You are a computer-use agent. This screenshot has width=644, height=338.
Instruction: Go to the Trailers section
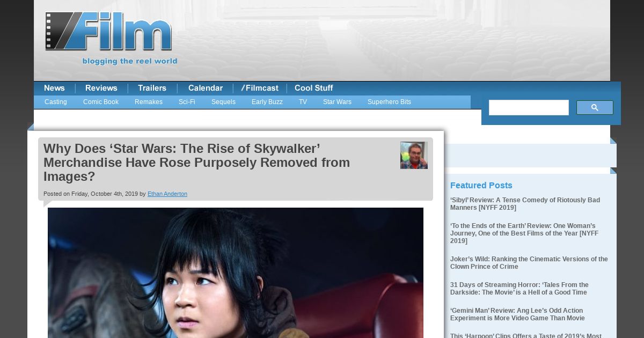coord(152,88)
